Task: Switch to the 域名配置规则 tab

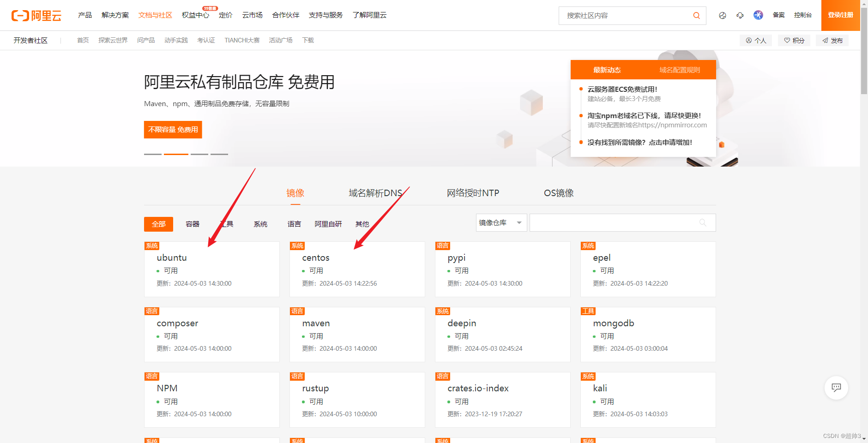Action: pyautogui.click(x=680, y=70)
